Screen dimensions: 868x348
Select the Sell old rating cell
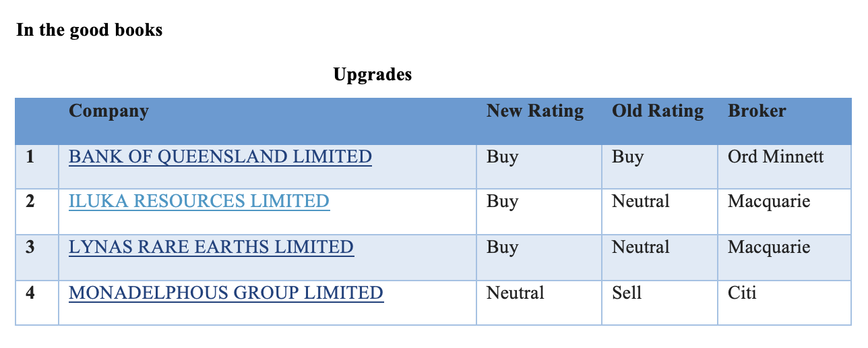tap(627, 293)
